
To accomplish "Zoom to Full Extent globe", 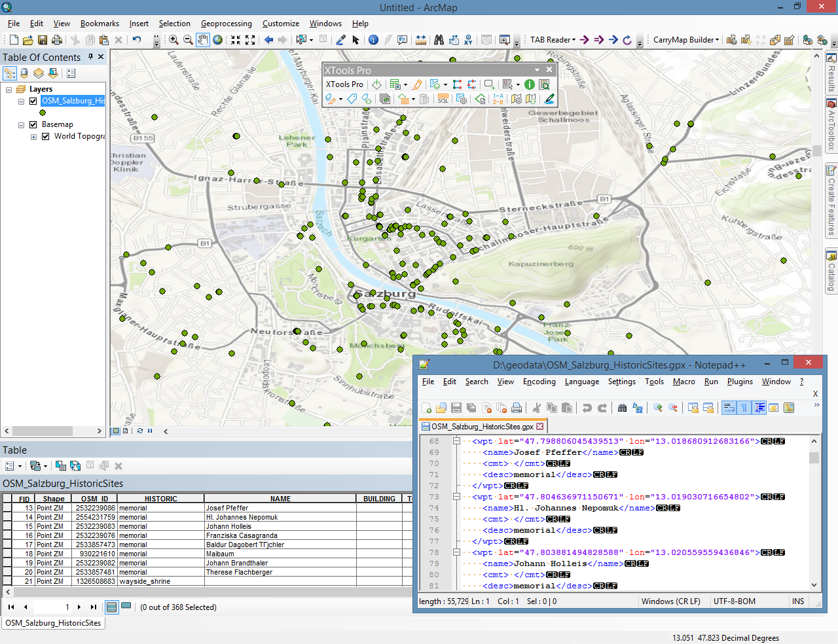I will click(218, 40).
